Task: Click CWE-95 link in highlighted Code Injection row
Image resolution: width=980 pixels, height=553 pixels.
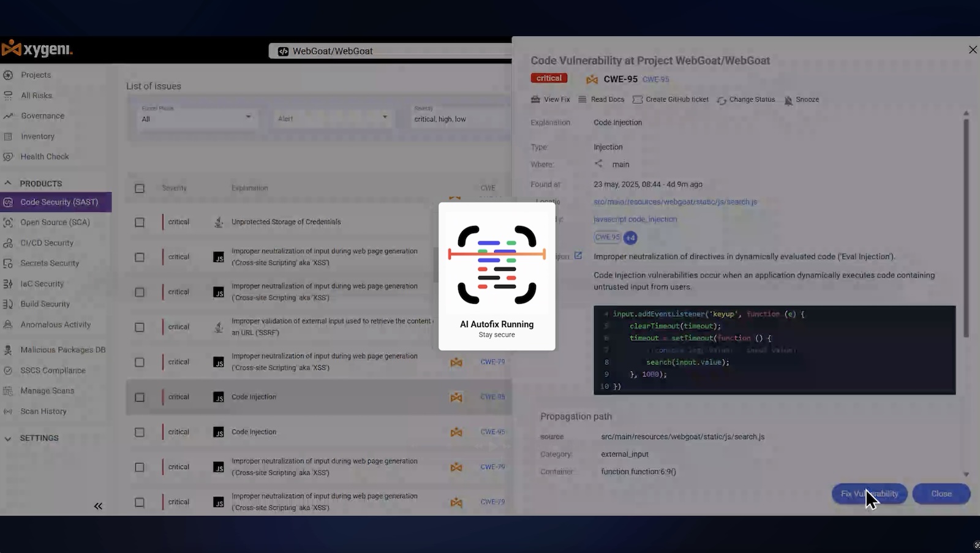Action: [492, 397]
